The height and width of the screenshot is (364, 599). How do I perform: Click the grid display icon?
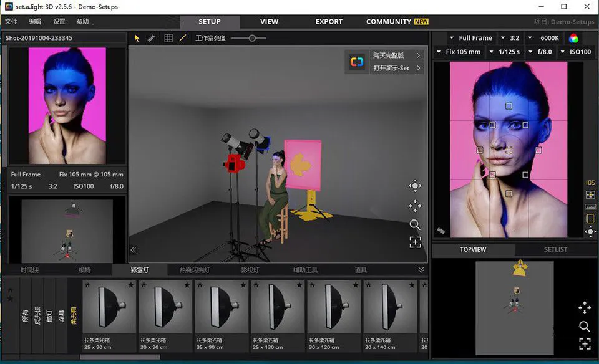pos(168,38)
